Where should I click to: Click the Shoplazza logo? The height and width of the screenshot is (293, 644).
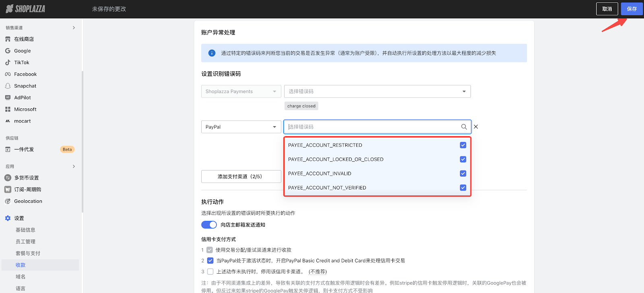pos(25,9)
